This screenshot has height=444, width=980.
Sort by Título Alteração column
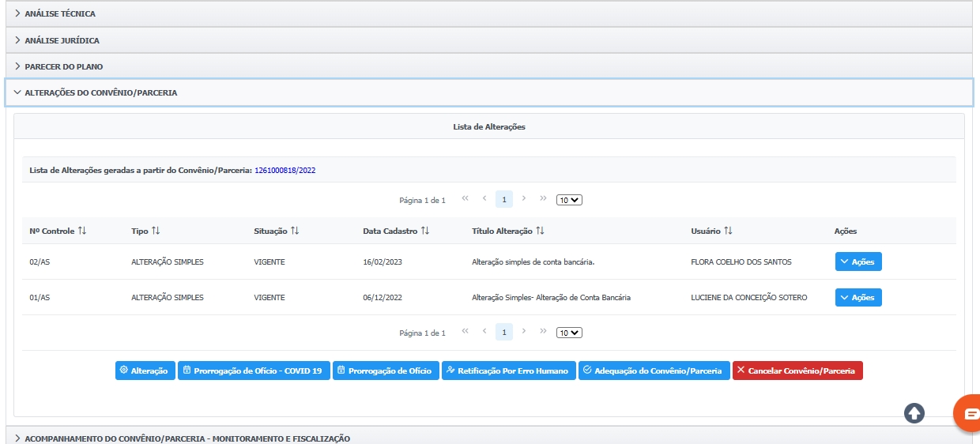click(x=540, y=231)
